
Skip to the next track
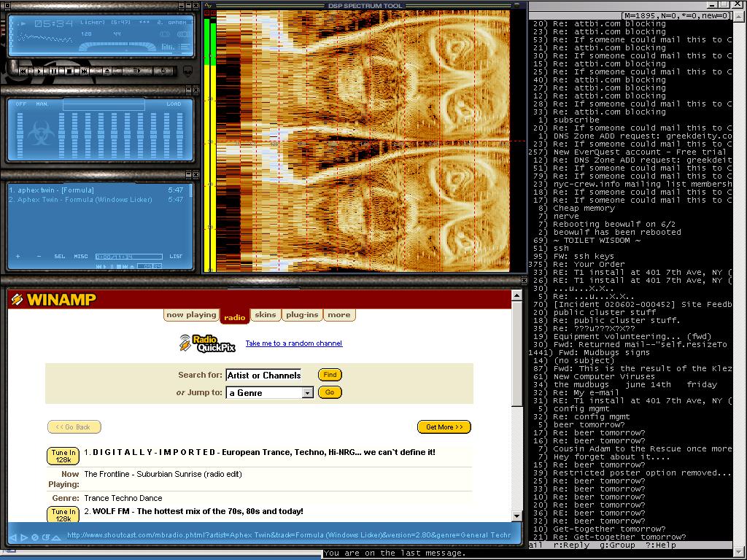tap(85, 71)
